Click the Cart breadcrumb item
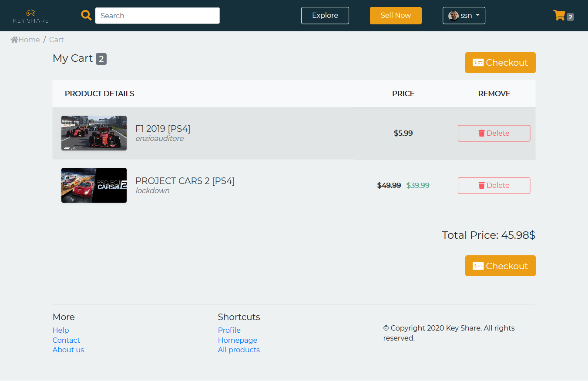 pos(57,40)
